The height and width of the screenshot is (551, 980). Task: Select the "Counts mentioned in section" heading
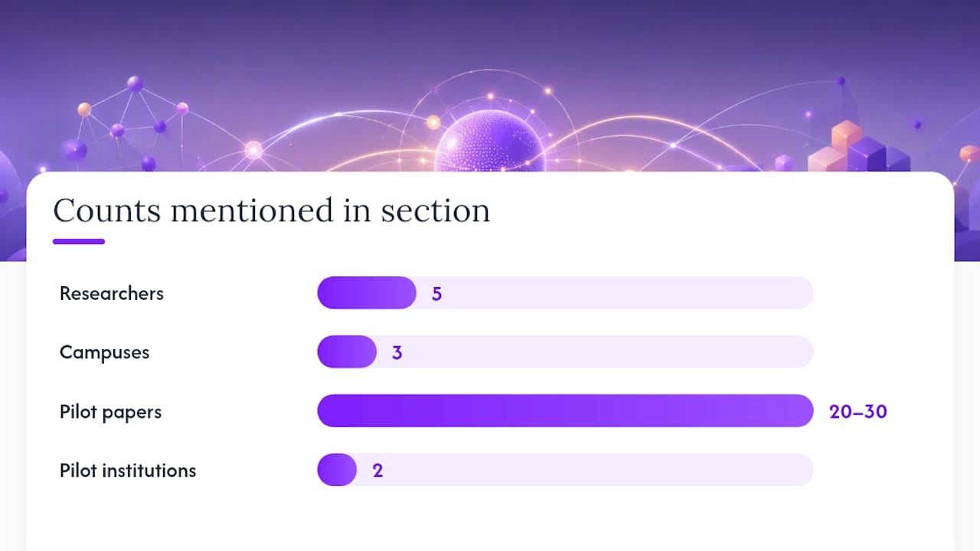tap(272, 210)
